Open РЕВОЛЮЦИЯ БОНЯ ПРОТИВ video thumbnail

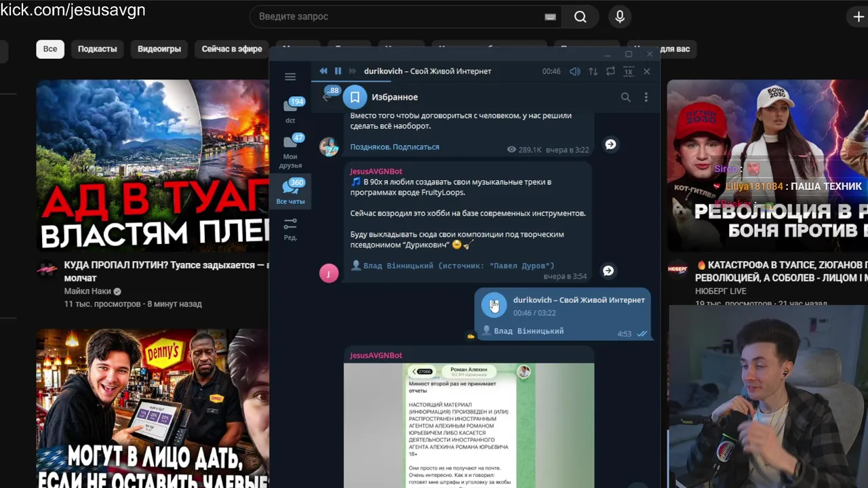768,166
